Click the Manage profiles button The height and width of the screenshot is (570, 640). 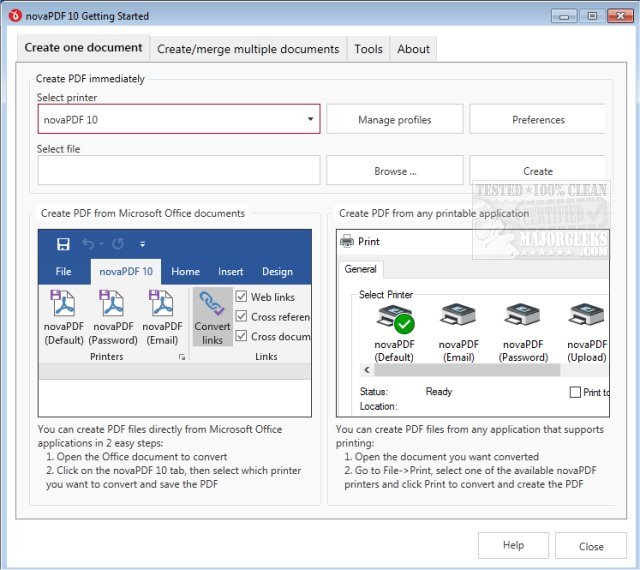[394, 119]
